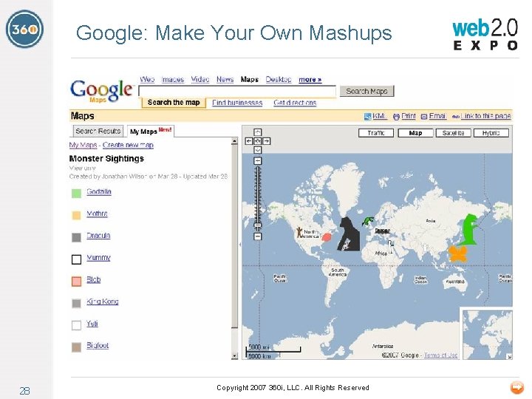Open the Video link in Google navigation

[200, 79]
